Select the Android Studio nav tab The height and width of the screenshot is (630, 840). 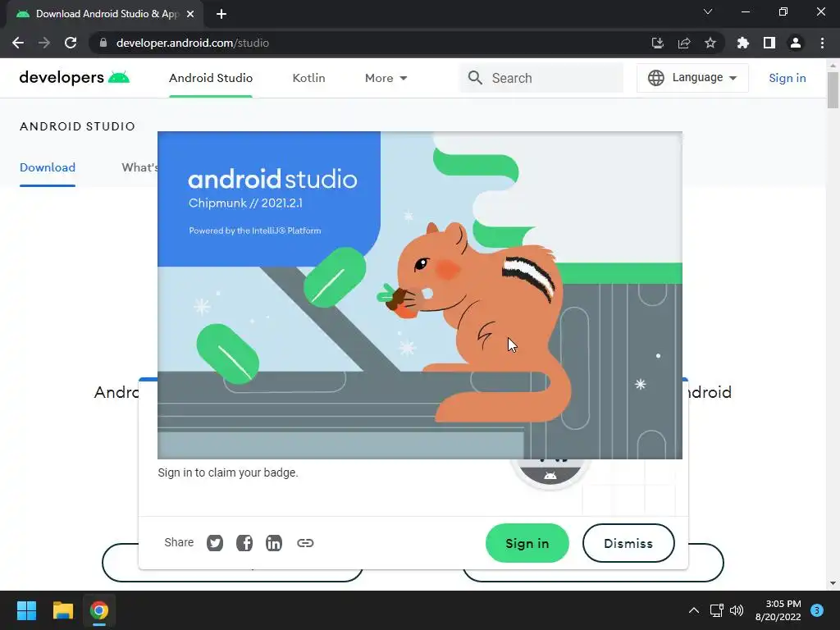(211, 78)
